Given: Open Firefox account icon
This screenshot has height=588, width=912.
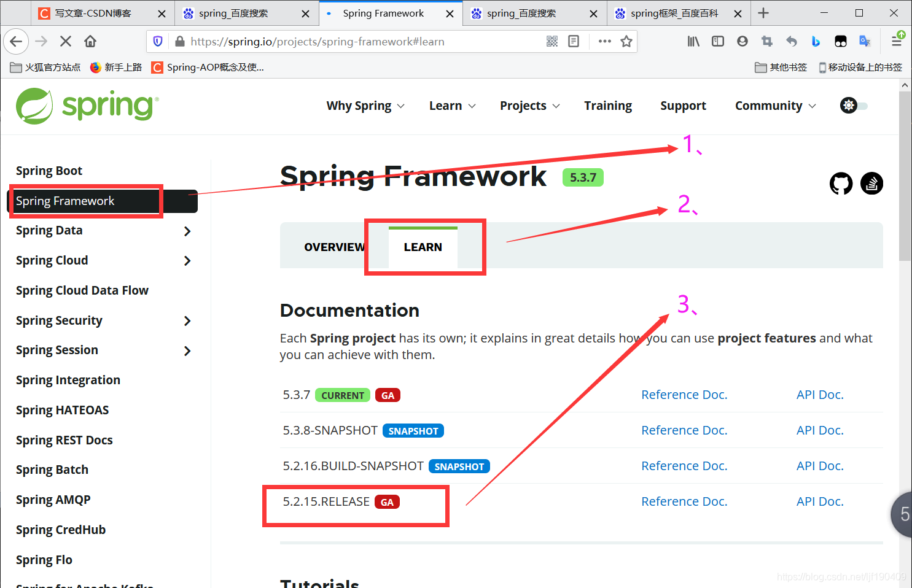Looking at the screenshot, I should pos(742,41).
